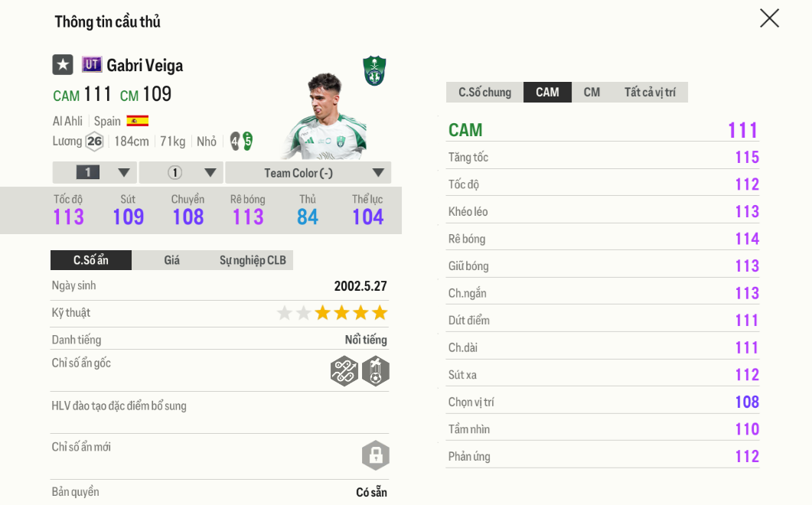
Task: Click the locked new hidden trait icon
Action: 375,455
